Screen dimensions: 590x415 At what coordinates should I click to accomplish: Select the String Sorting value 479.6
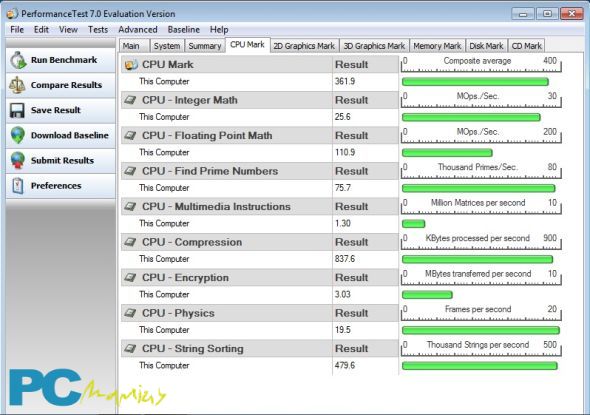coord(345,365)
